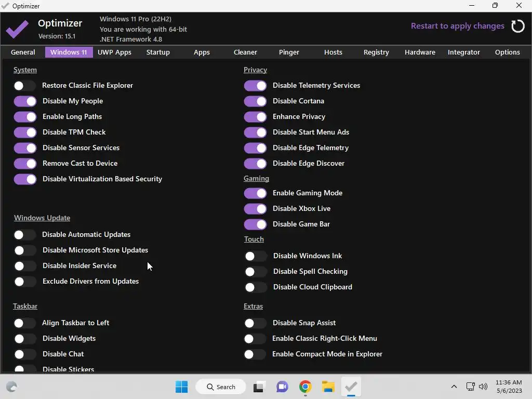Switch to the Hardware tab
The width and height of the screenshot is (532, 399).
tap(420, 52)
